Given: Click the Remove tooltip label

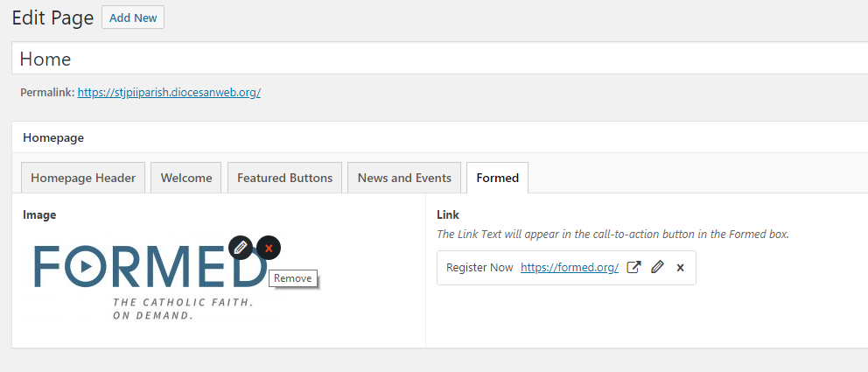Looking at the screenshot, I should (292, 278).
